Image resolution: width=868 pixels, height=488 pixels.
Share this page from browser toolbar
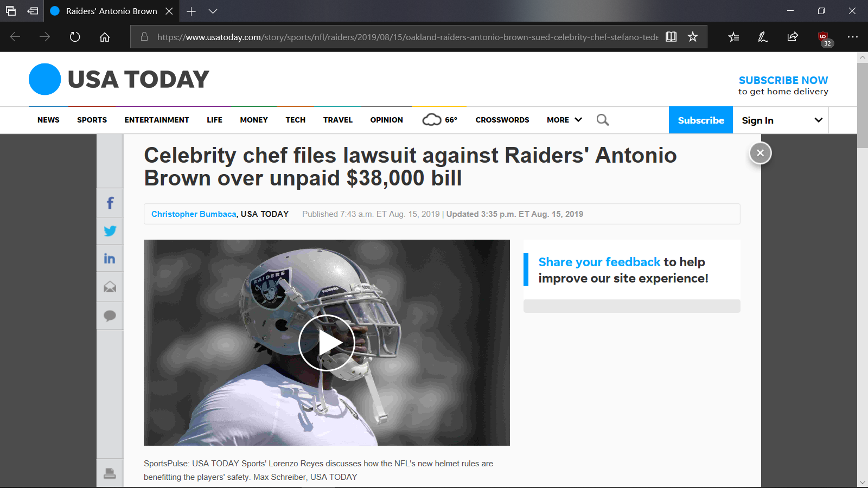click(x=793, y=37)
